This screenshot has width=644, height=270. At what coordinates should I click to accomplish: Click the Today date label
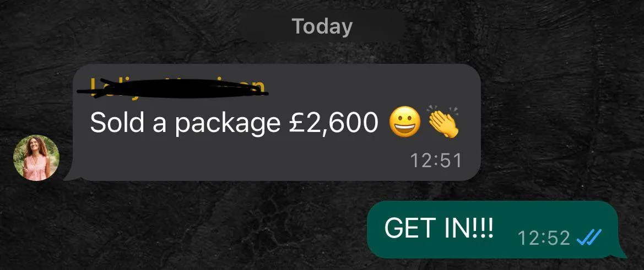pyautogui.click(x=322, y=26)
